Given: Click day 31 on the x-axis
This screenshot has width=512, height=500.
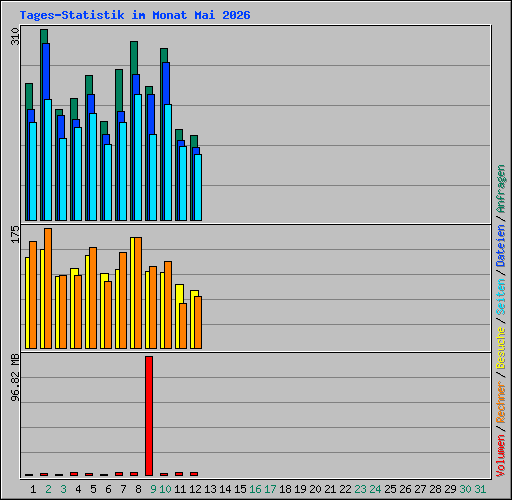Looking at the screenshot, I should click(x=480, y=489).
